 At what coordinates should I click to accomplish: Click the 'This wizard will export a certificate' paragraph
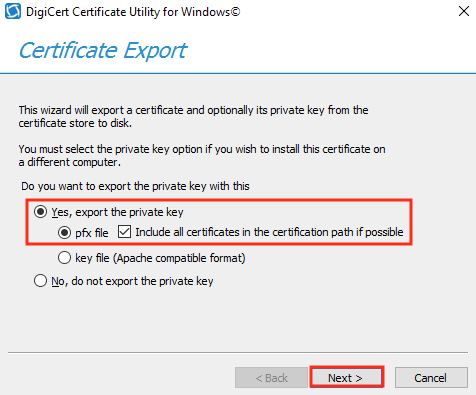pos(193,116)
